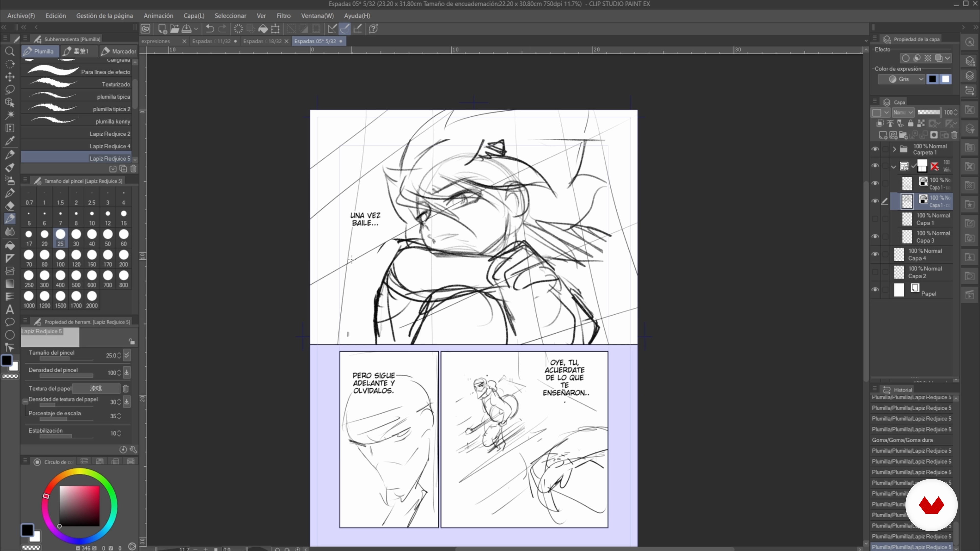Select the Text tool icon
The height and width of the screenshot is (551, 980).
point(10,309)
